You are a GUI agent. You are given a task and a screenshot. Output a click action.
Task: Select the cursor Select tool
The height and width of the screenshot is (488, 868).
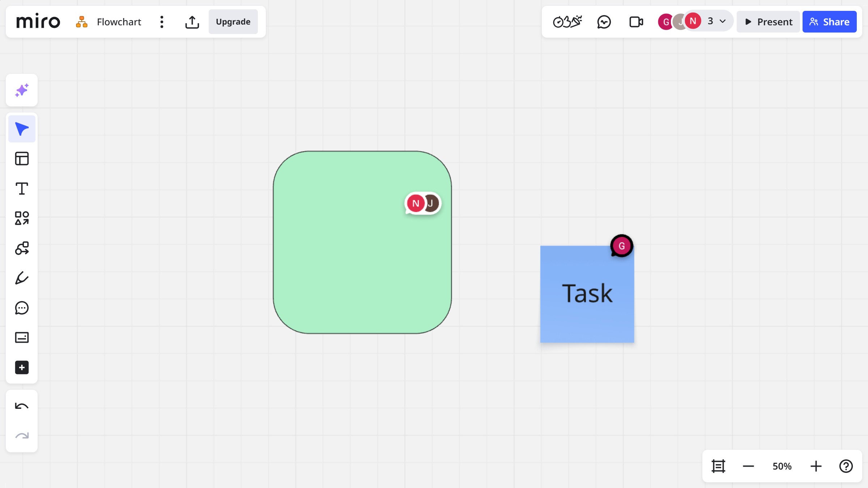(x=22, y=129)
